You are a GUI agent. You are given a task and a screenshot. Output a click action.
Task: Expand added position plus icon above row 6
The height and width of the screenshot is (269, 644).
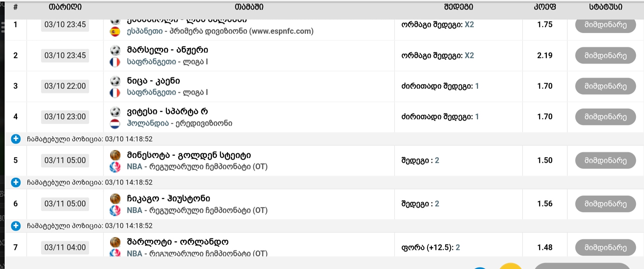(16, 182)
